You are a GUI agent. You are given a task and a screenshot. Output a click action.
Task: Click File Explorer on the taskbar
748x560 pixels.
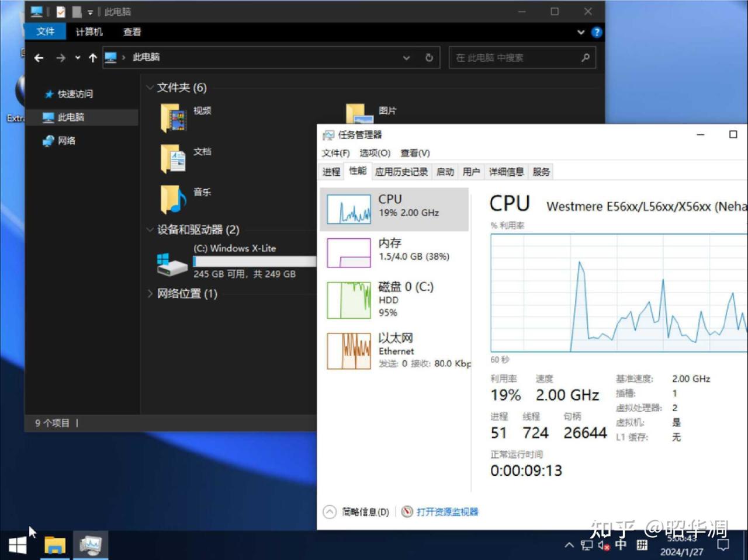55,545
